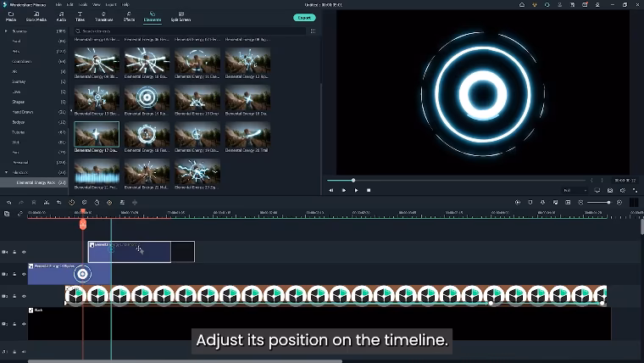Open the Split Screen tab
The width and height of the screenshot is (644, 363).
pyautogui.click(x=180, y=16)
